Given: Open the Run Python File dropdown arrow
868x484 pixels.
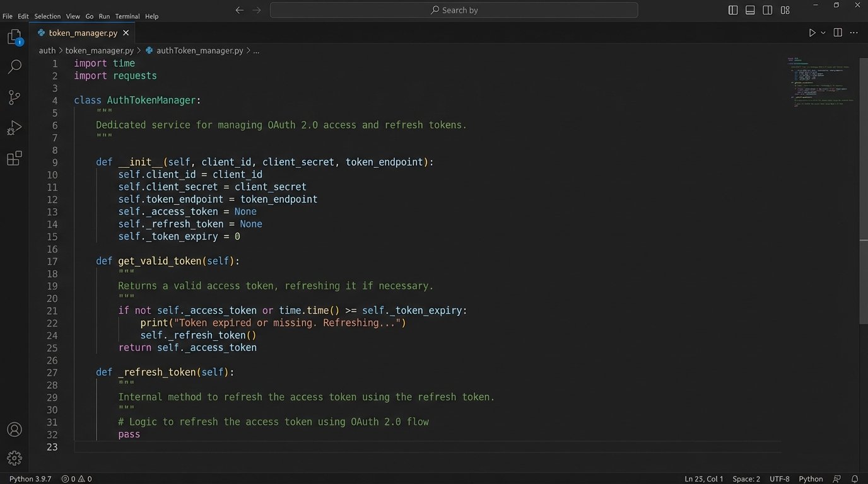Looking at the screenshot, I should point(821,32).
